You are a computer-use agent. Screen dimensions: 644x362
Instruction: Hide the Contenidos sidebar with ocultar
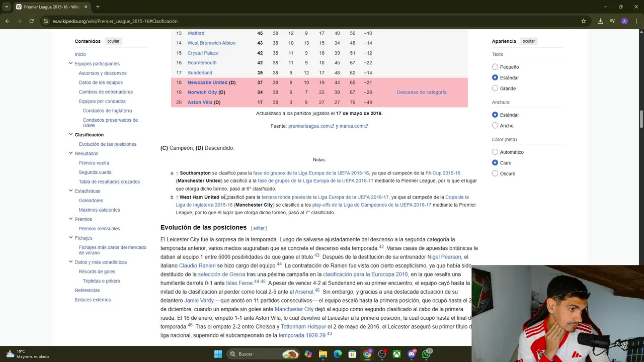click(x=113, y=41)
